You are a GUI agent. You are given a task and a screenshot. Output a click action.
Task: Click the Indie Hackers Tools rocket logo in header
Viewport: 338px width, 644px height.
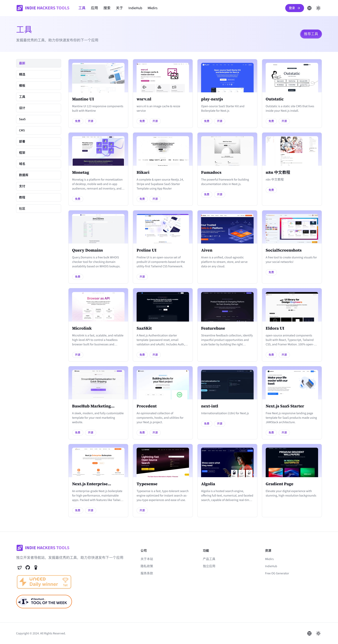(19, 8)
